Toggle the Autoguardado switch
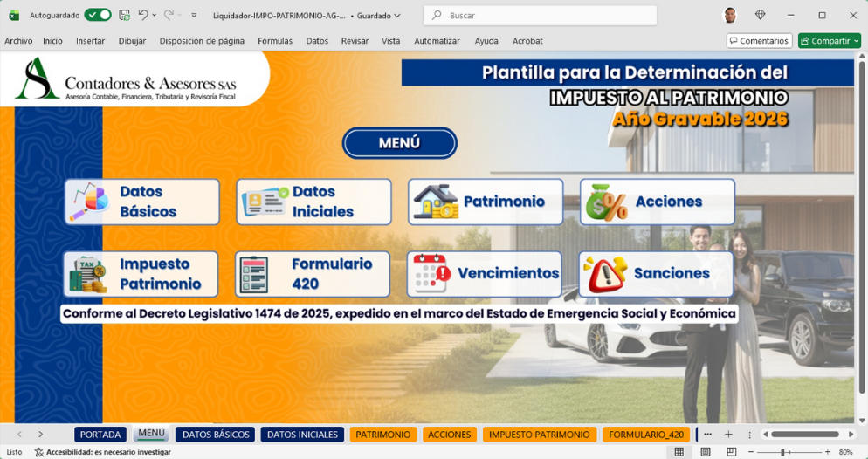Screen dimensions: 868x459 98,16
